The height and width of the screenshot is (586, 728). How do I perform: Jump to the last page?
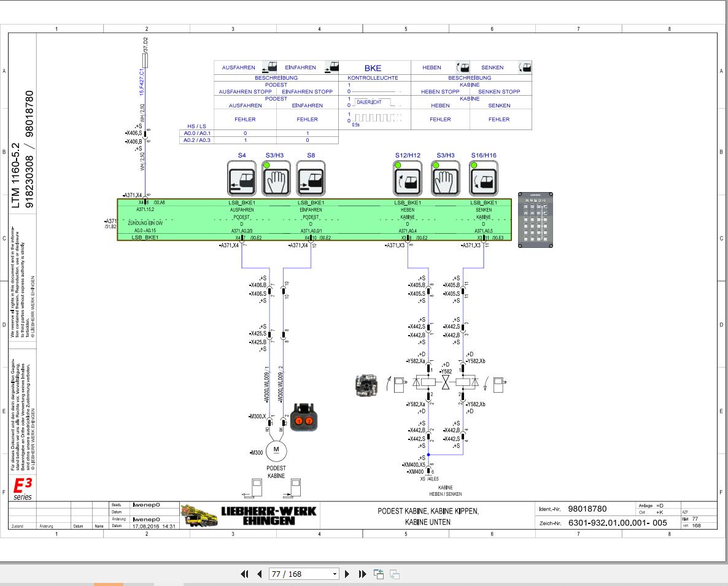(363, 574)
